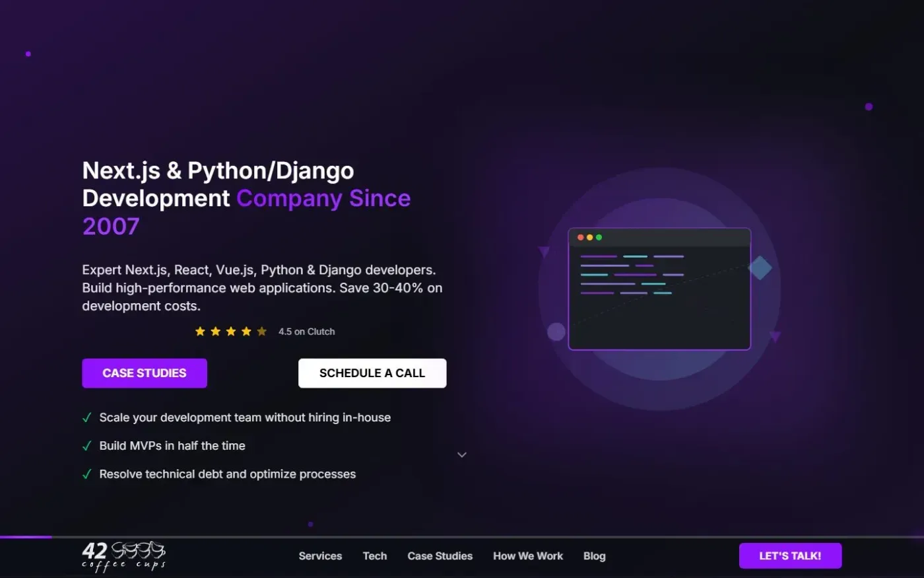This screenshot has height=578, width=924.
Task: Click the checkmark beside Scale your development team
Action: (86, 417)
